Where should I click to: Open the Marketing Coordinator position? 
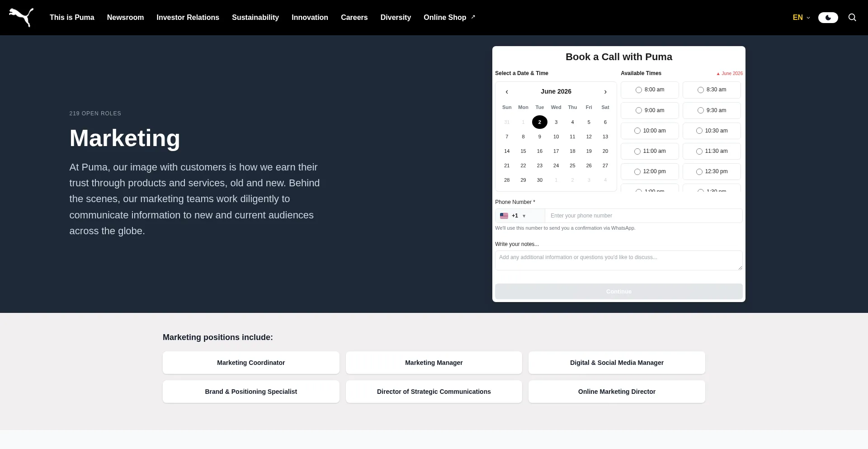coord(251,363)
